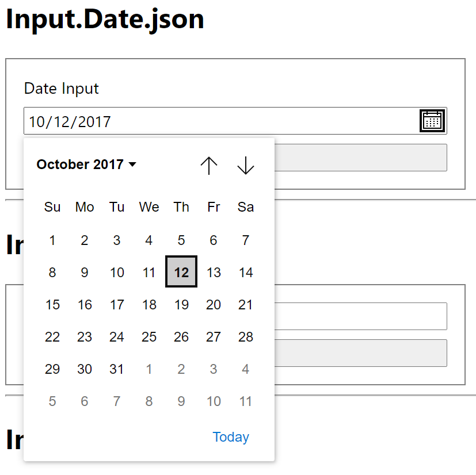Choose October 20 from the calendar
This screenshot has height=475, width=476.
[214, 305]
